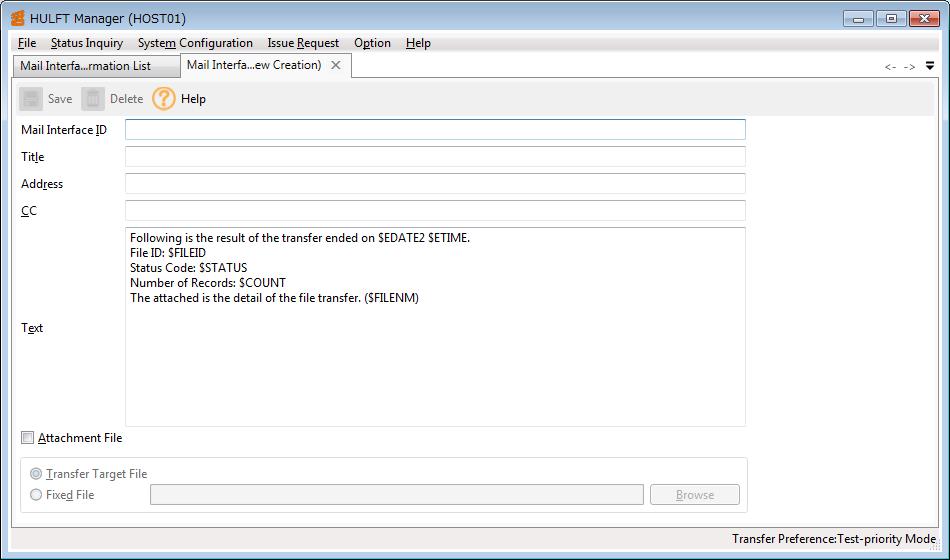Maximize the HULFT Manager window
The width and height of the screenshot is (950, 560).
click(x=891, y=19)
